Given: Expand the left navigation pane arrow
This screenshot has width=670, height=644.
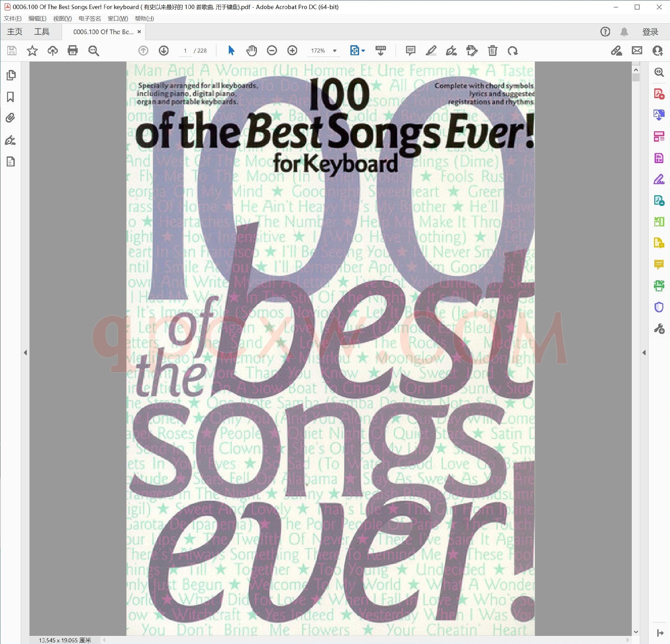Looking at the screenshot, I should (x=26, y=353).
